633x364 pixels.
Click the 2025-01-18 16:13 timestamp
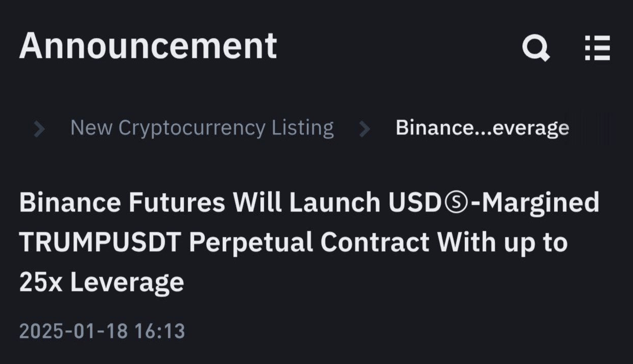point(102,331)
